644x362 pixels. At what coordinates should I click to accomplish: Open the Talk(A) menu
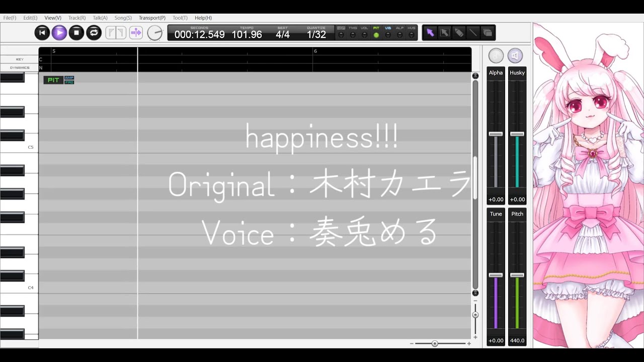point(100,18)
